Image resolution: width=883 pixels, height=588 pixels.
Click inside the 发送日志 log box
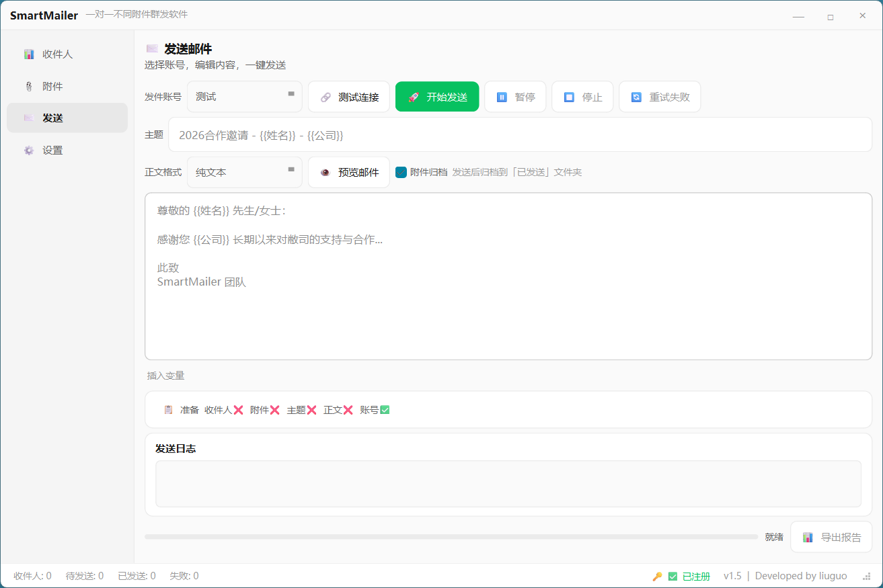(x=508, y=484)
